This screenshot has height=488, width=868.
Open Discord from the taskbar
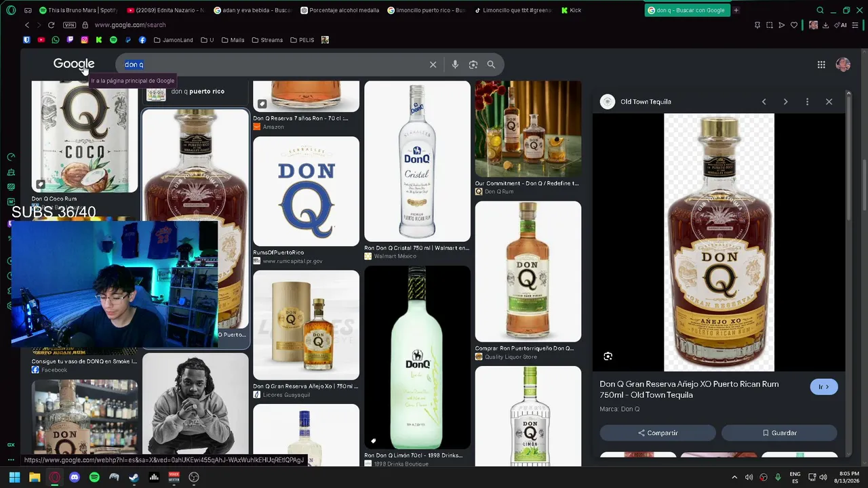(75, 477)
